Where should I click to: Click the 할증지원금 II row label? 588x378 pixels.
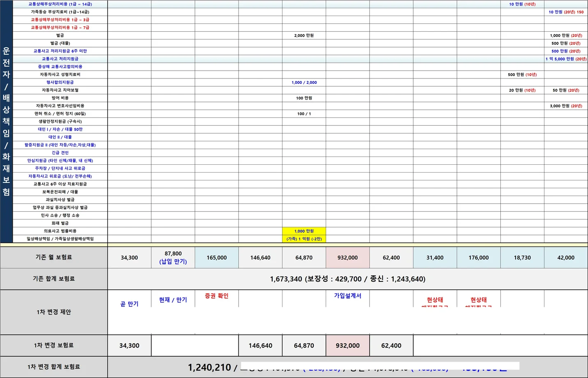pos(60,145)
